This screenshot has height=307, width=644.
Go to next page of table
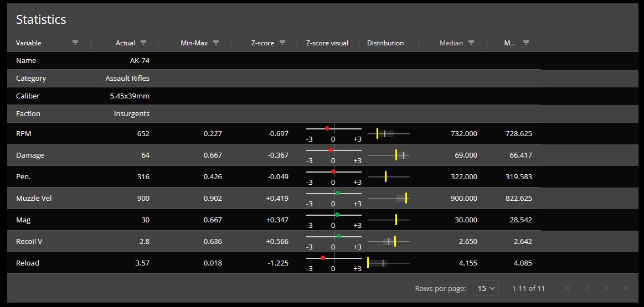pos(606,288)
